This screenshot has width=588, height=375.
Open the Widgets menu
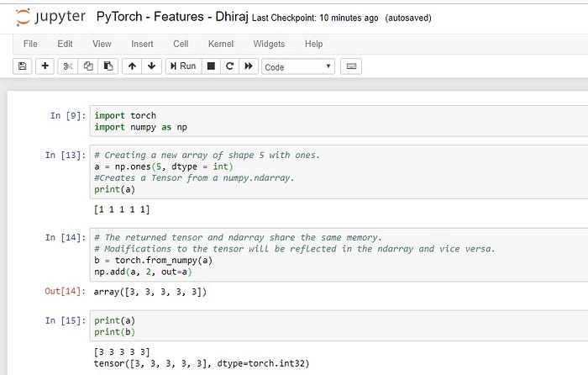269,44
